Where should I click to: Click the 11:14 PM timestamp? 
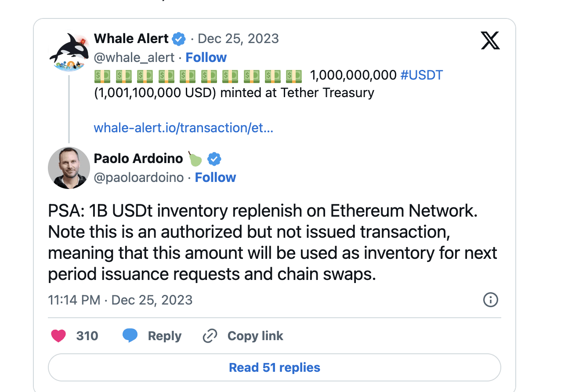74,300
